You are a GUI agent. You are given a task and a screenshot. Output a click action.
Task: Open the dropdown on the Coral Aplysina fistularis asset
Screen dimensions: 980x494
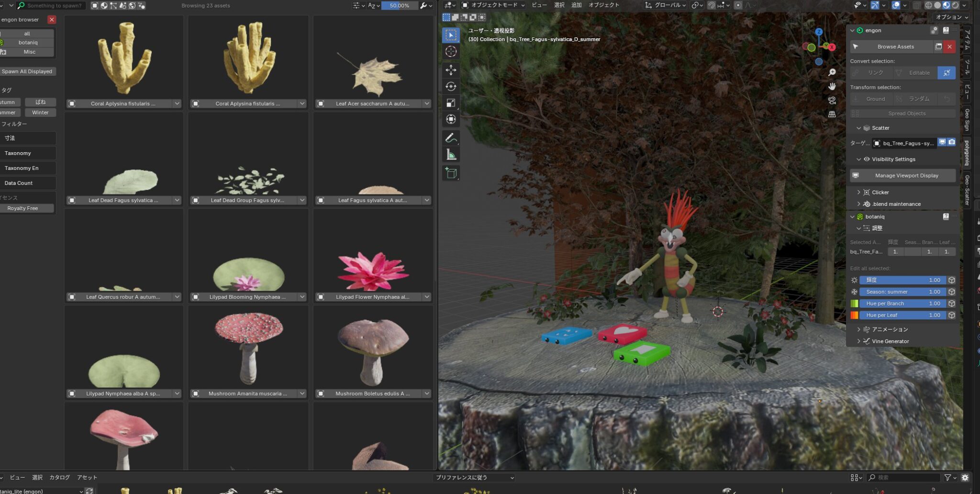pyautogui.click(x=177, y=103)
